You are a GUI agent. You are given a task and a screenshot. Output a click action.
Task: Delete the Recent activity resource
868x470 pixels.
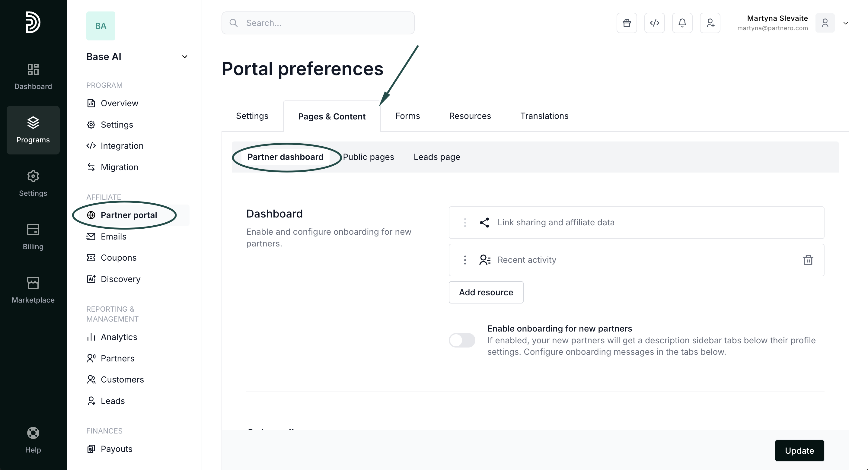808,260
